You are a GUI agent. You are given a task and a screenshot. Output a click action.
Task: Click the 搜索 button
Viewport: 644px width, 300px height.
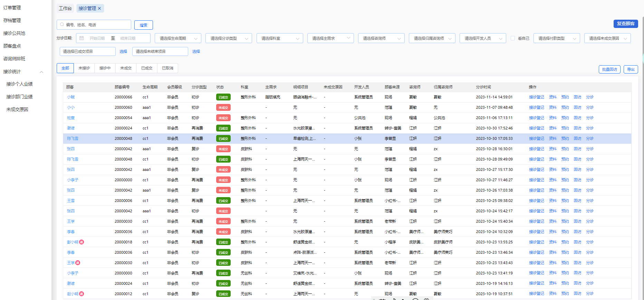pos(143,25)
